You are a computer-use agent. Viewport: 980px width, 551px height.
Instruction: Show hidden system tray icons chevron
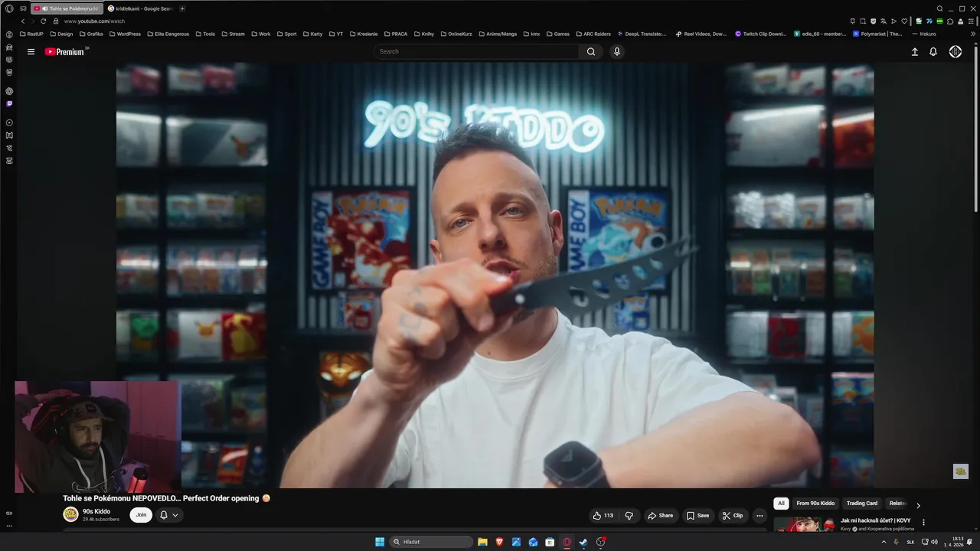click(x=884, y=542)
